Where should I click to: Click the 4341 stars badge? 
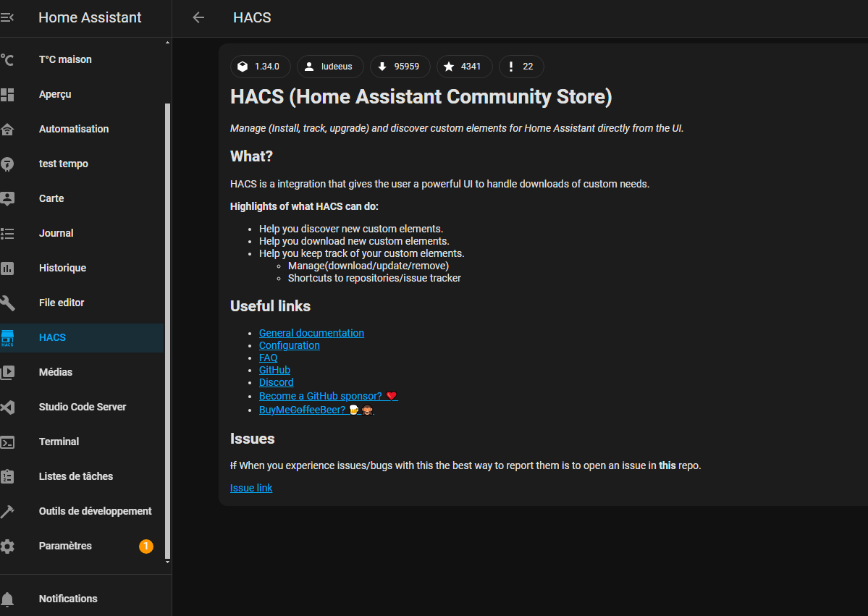[x=464, y=66]
